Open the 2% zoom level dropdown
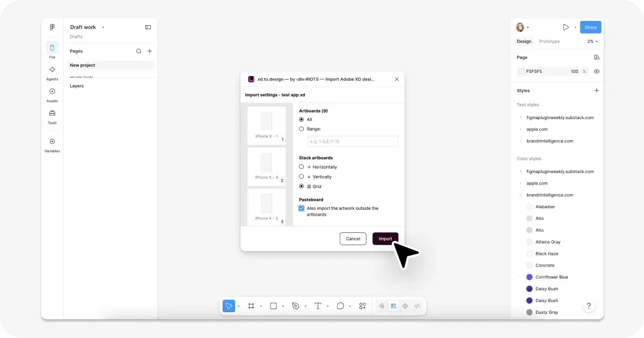Screen dimensions: 644x338 pos(592,41)
